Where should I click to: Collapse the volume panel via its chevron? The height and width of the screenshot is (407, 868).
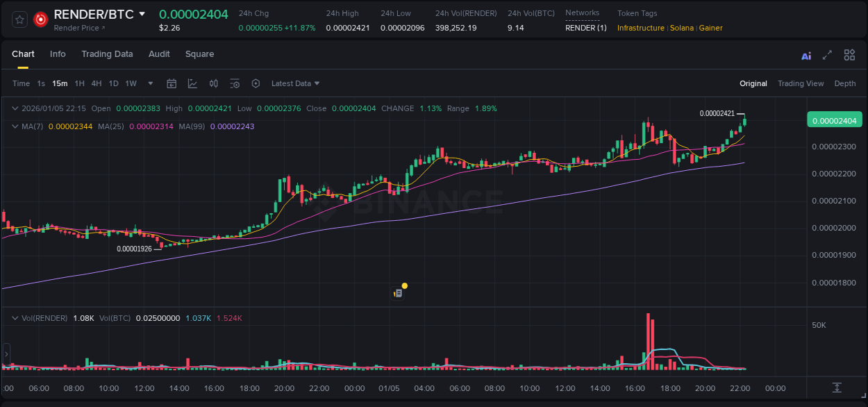15,318
